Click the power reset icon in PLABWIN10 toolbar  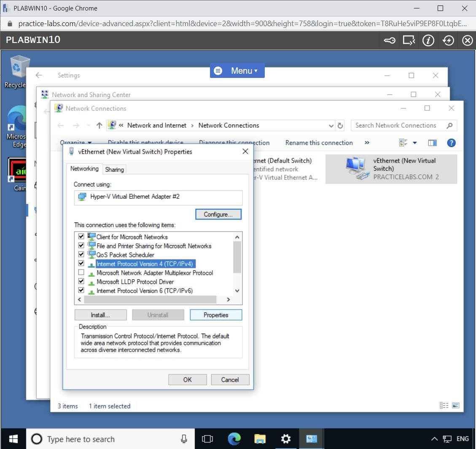pyautogui.click(x=448, y=40)
